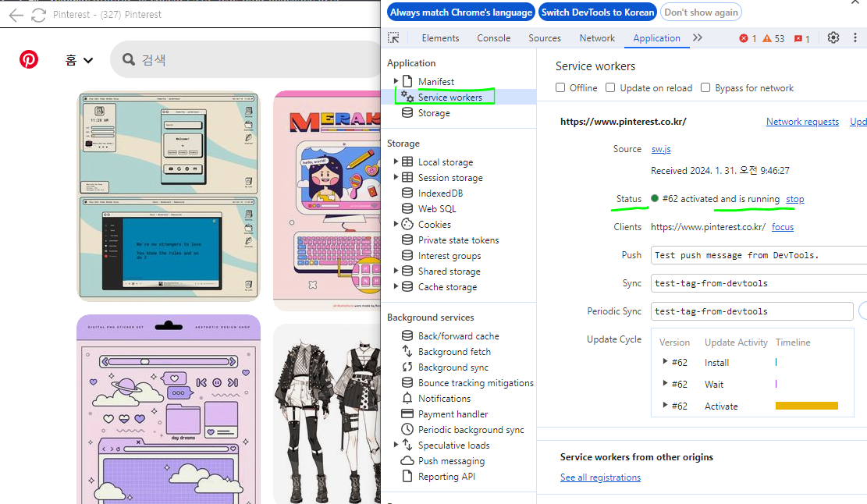Open Reporting API item
Image resolution: width=867 pixels, height=504 pixels.
pos(446,477)
